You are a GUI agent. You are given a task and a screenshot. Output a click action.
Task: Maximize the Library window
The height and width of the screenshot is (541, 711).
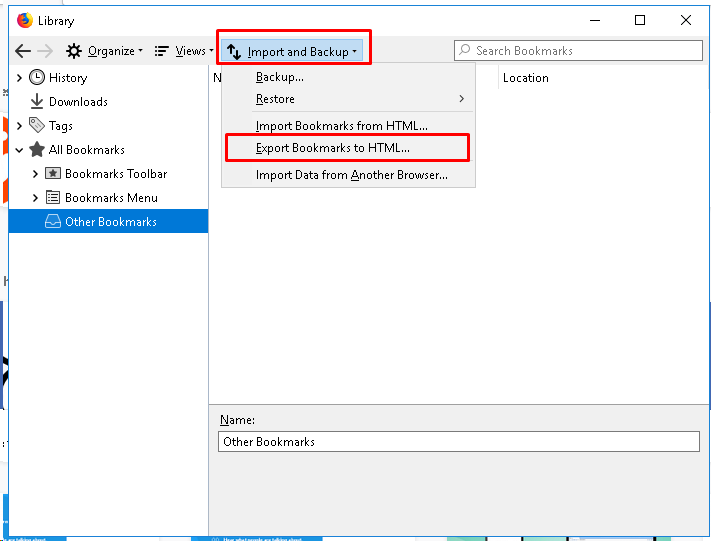(640, 20)
